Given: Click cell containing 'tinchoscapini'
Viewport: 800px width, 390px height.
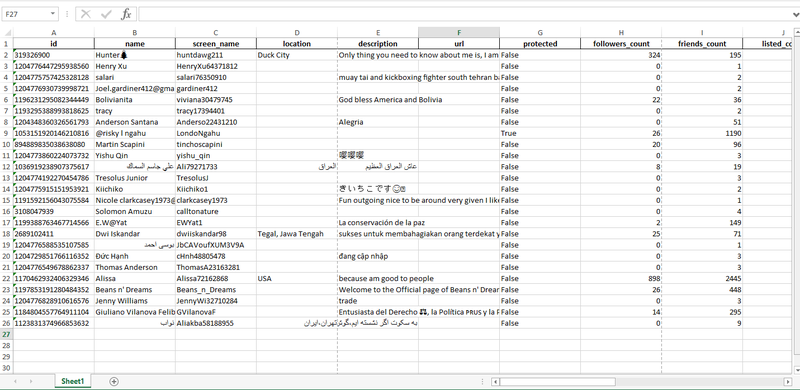Looking at the screenshot, I should tap(216, 144).
